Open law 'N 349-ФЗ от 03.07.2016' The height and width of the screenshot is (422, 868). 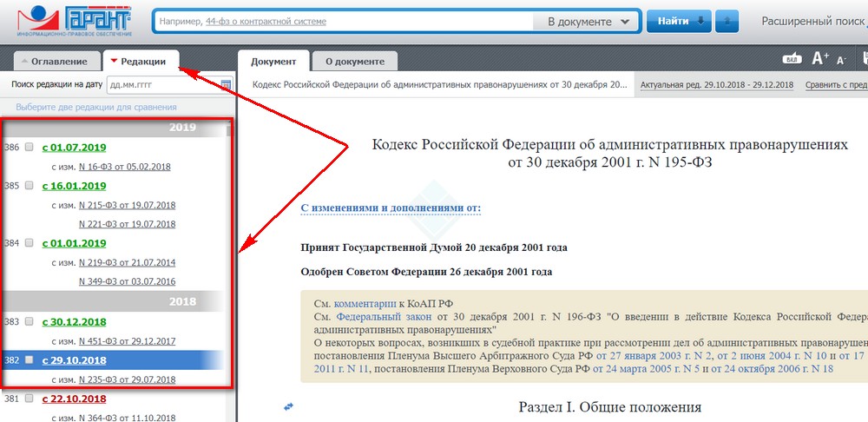pos(128,281)
